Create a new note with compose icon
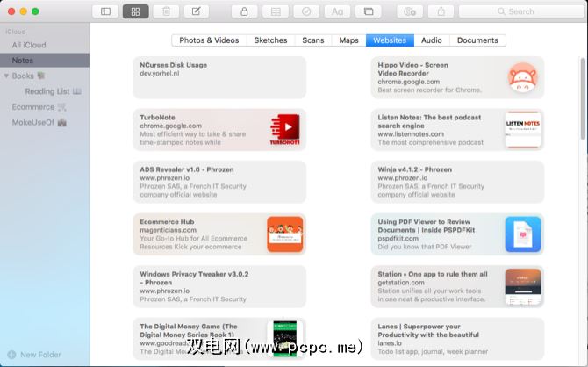Image resolution: width=588 pixels, height=367 pixels. [197, 11]
